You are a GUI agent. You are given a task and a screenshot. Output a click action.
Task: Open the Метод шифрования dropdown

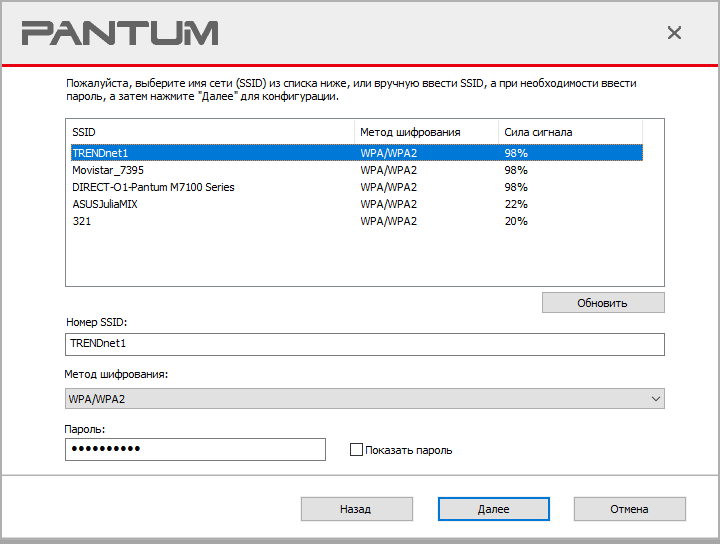(365, 399)
